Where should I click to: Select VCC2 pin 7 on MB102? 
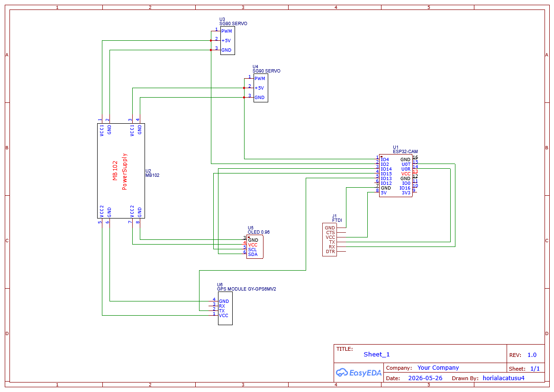[x=132, y=211]
